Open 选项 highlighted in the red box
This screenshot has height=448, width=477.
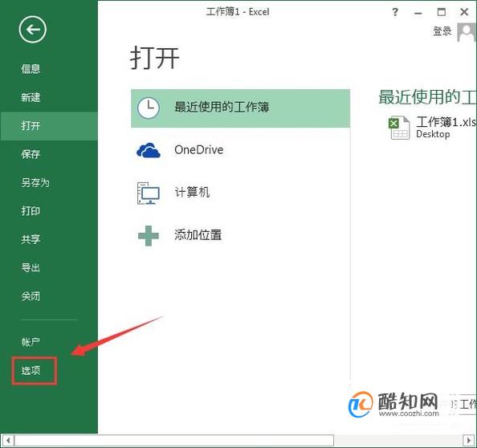coord(31,371)
